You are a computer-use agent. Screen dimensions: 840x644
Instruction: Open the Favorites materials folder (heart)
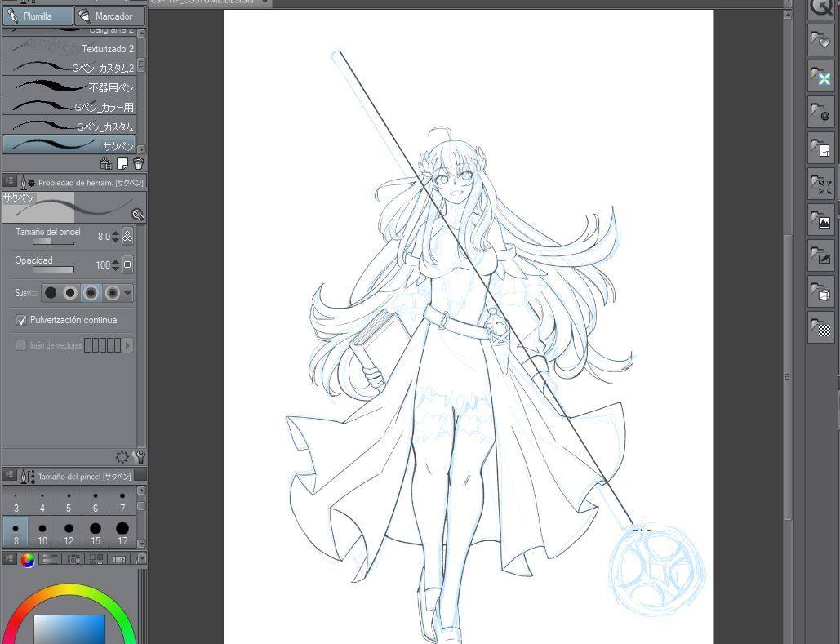click(x=820, y=40)
